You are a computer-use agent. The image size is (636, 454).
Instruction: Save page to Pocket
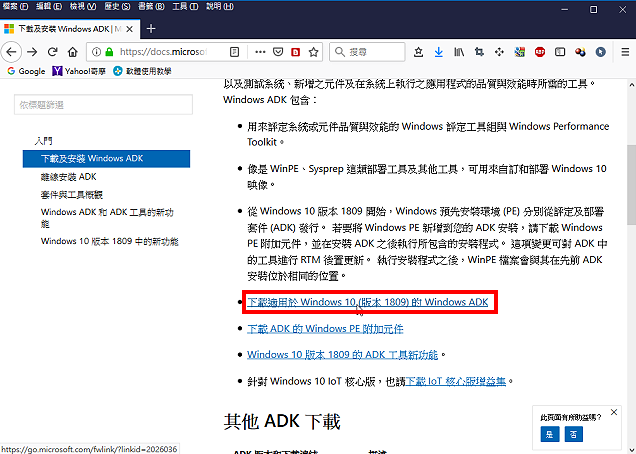point(278,52)
